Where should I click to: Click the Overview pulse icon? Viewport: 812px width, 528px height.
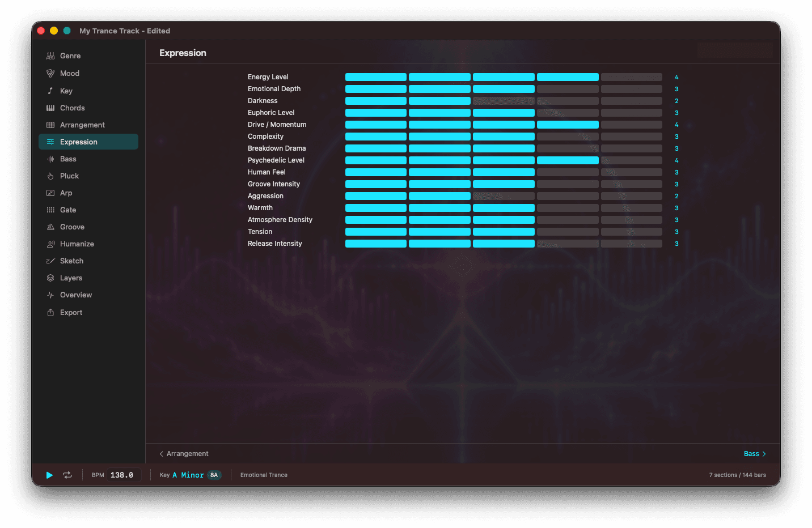tap(50, 295)
